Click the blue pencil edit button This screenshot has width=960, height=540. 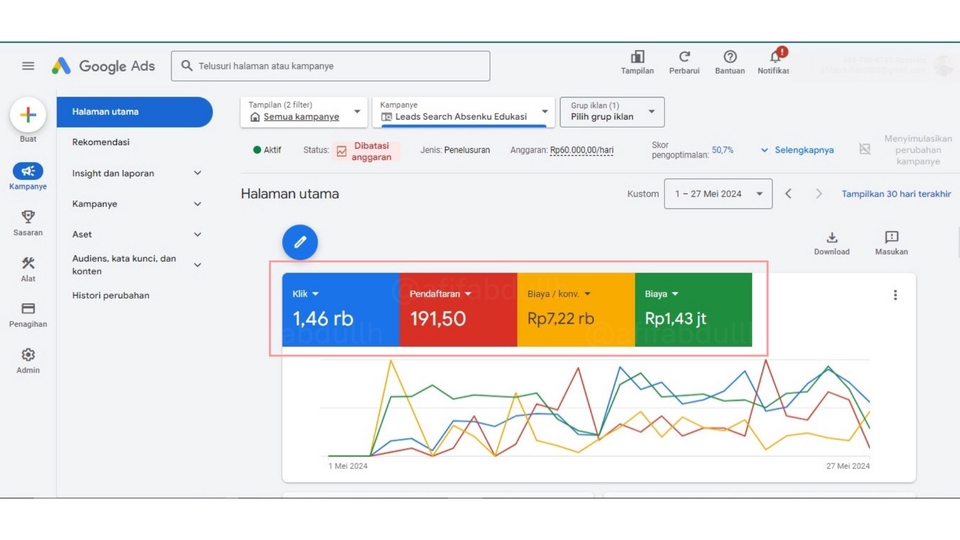[x=300, y=242]
